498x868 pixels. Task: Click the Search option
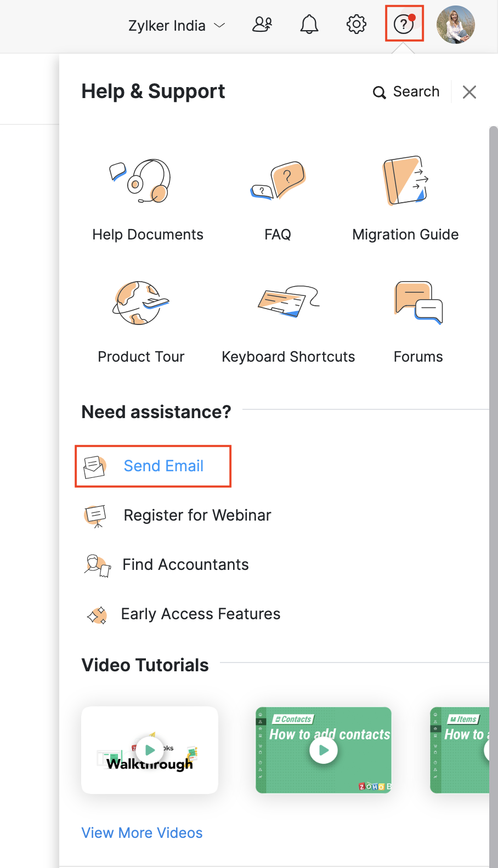tap(406, 92)
